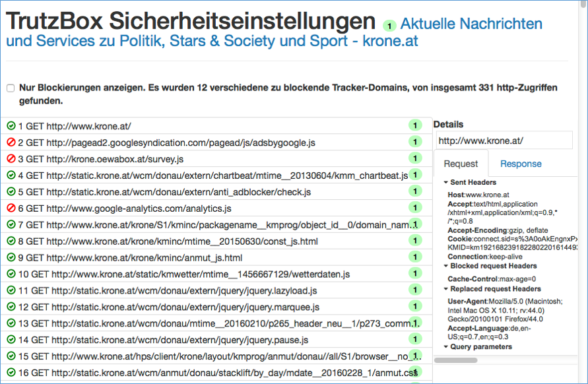Click the User-Agent Mozilla/5.0 header
The width and height of the screenshot is (588, 384).
click(505, 310)
